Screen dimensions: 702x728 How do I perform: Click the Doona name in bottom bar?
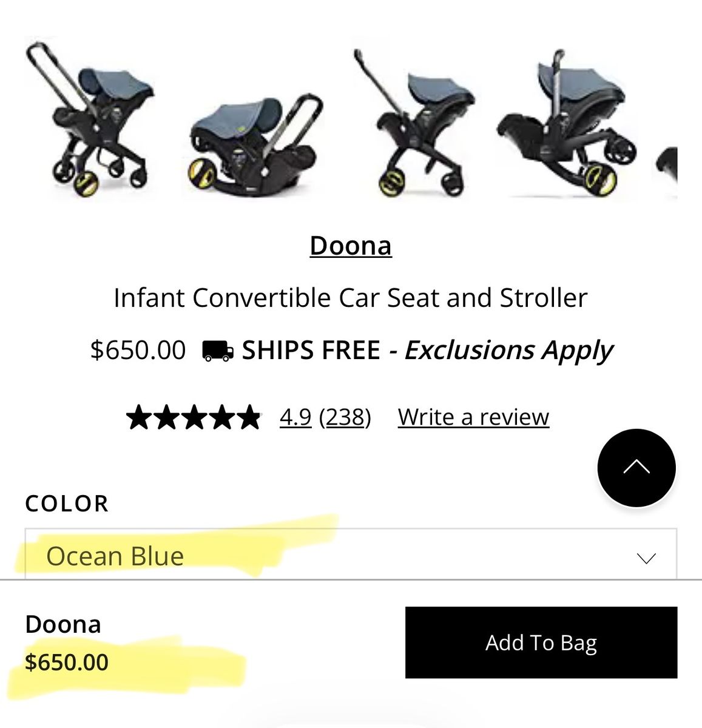63,624
